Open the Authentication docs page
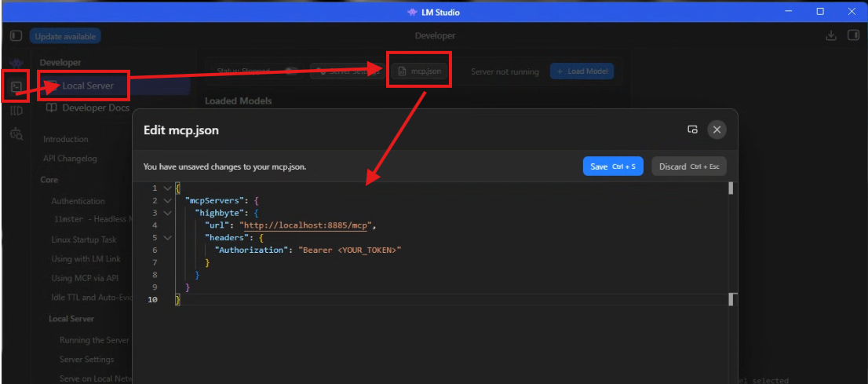 78,201
